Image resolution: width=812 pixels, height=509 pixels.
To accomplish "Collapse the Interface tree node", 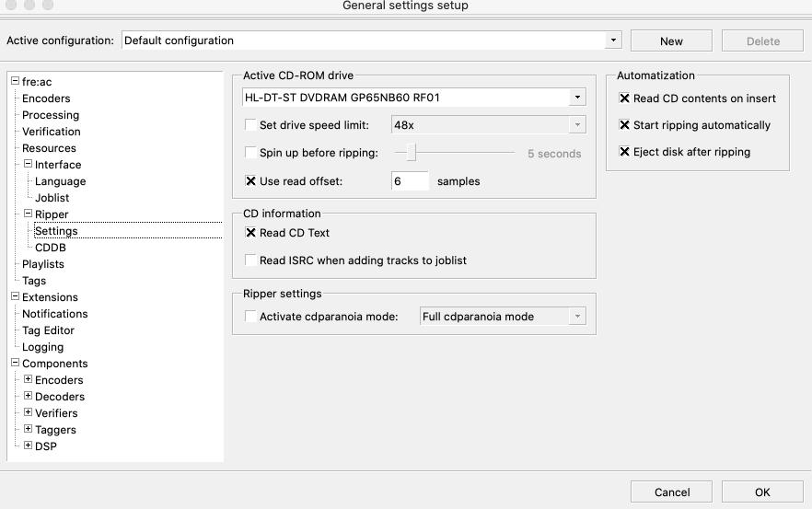I will coord(28,165).
